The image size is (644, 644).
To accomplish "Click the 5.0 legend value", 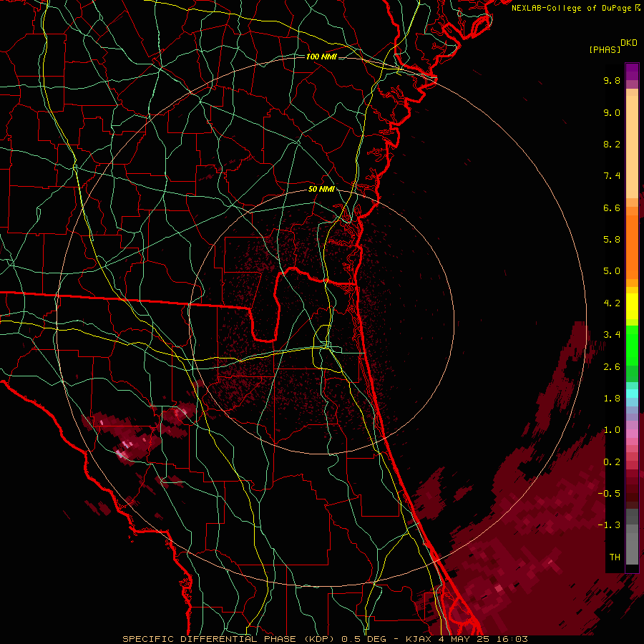I will pos(612,271).
